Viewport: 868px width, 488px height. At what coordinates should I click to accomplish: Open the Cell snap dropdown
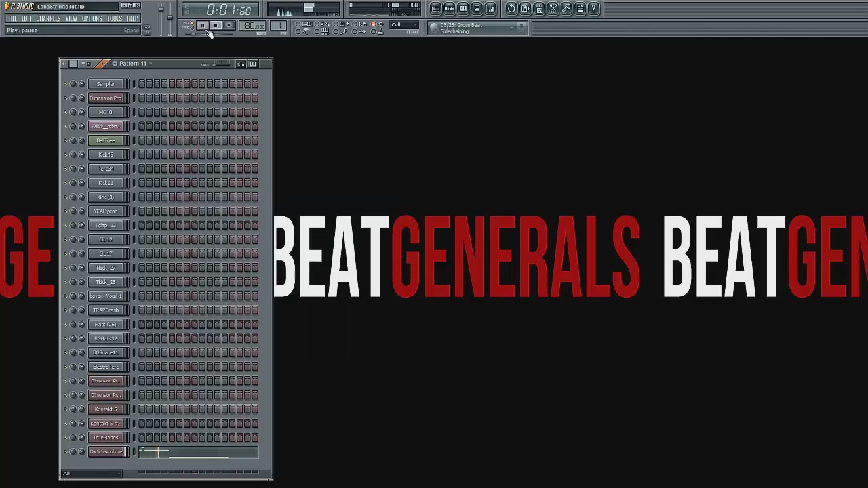[x=405, y=25]
